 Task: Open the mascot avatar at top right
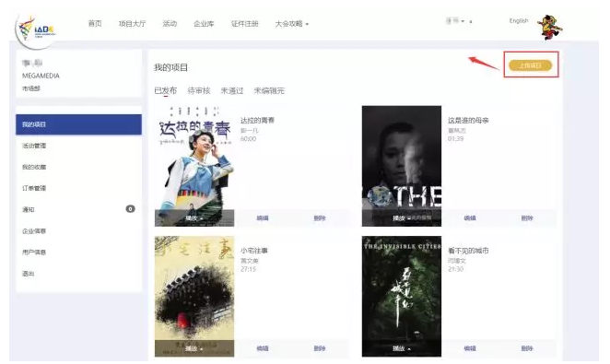(x=550, y=28)
